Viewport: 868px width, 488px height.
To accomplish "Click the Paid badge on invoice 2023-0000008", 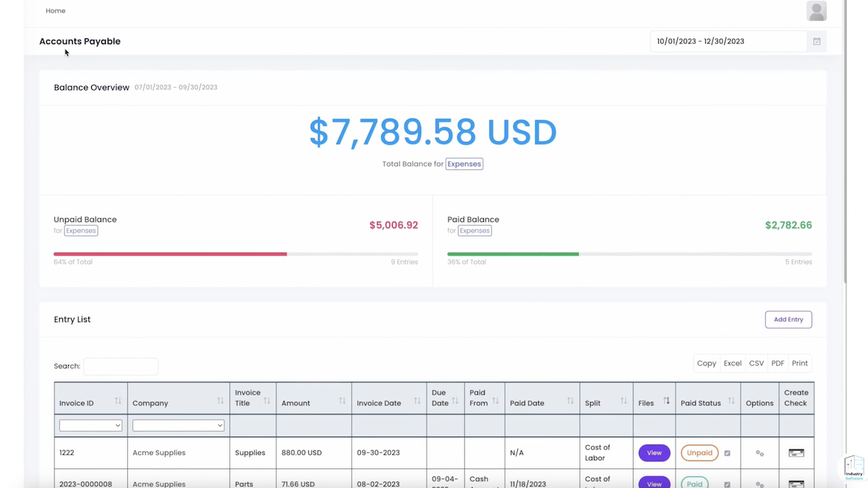I will (694, 483).
